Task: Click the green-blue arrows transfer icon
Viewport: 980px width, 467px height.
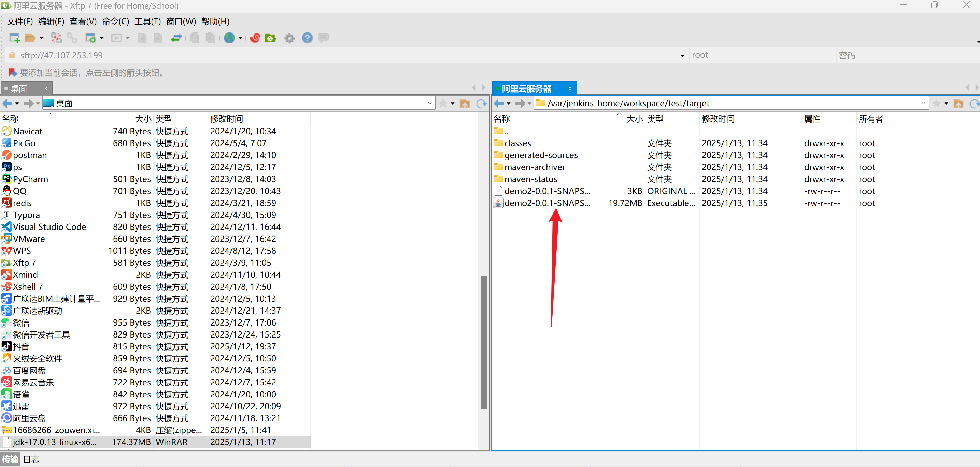Action: tap(176, 38)
